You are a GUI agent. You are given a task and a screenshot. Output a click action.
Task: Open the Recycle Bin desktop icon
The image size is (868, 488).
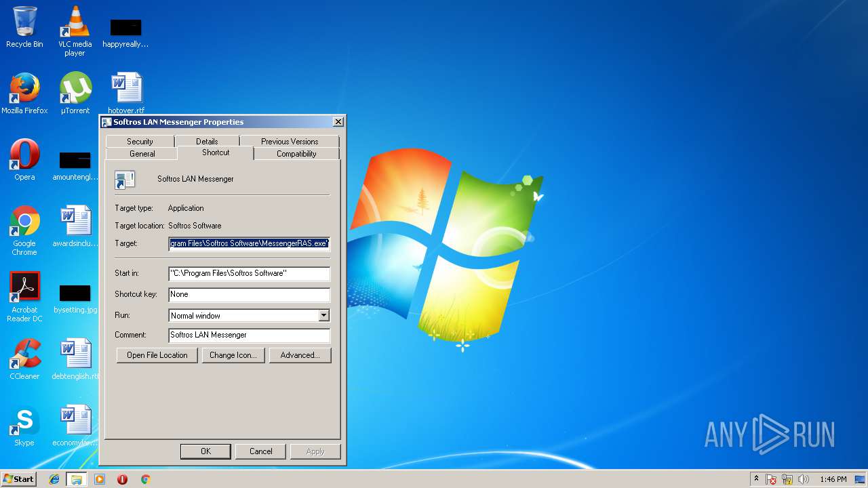tap(24, 27)
